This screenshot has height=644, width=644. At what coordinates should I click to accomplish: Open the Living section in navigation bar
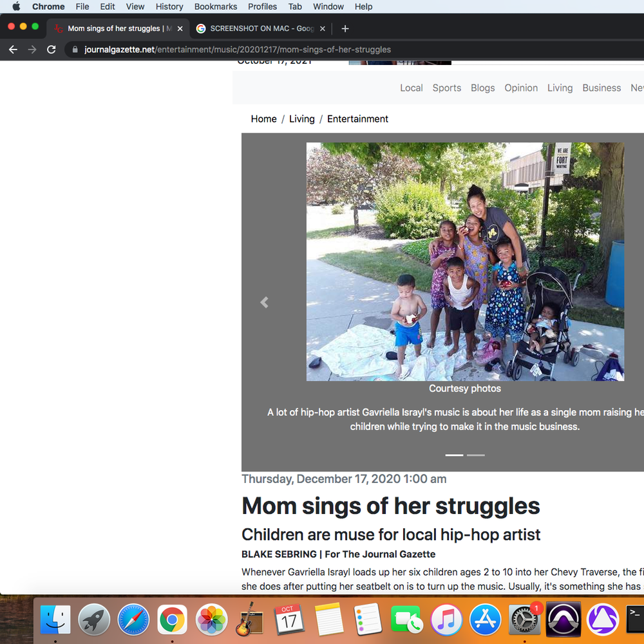[560, 88]
